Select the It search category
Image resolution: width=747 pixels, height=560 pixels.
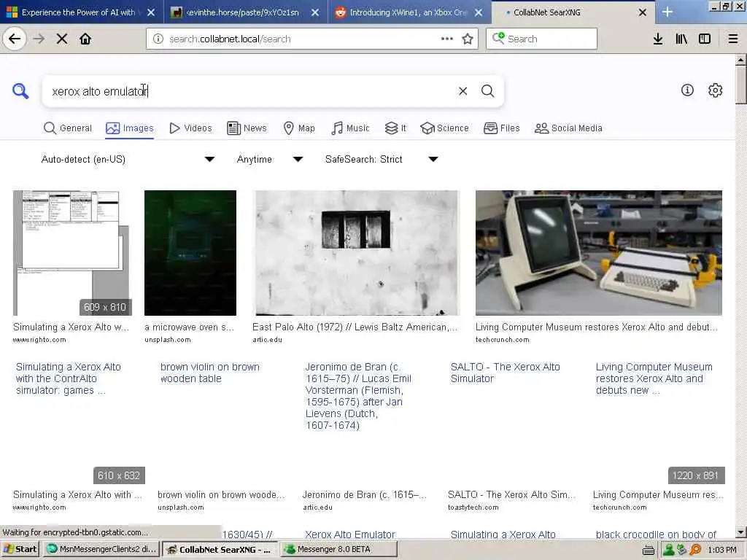click(x=395, y=128)
